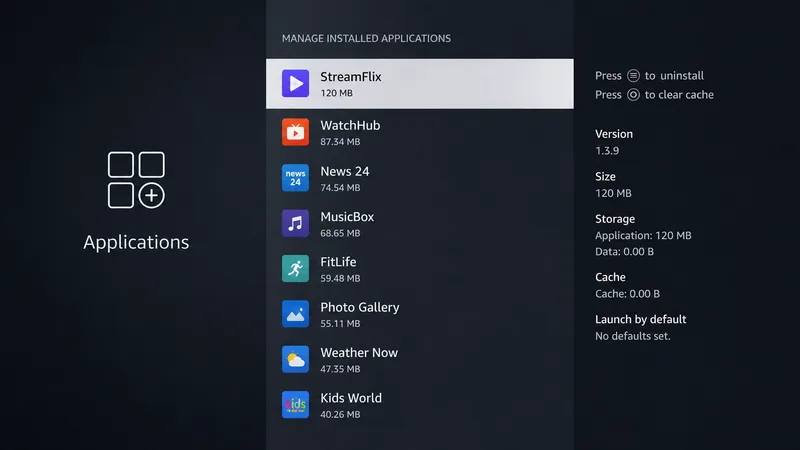Choose the MusicBox music note icon
Image resolution: width=800 pixels, height=450 pixels.
295,223
